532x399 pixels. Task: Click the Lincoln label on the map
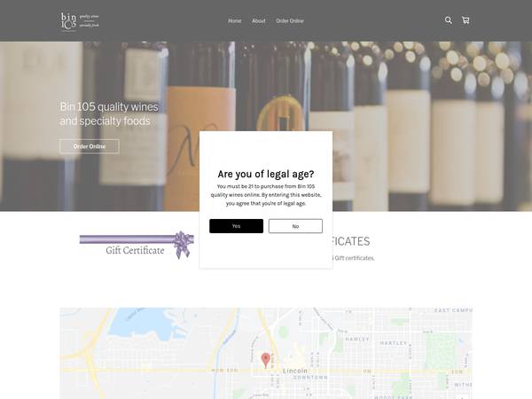pyautogui.click(x=295, y=371)
